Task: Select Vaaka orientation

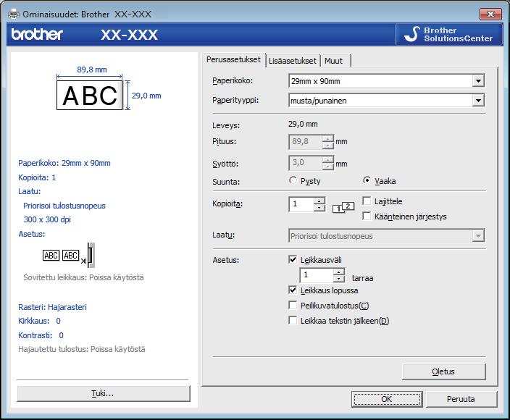Action: click(367, 180)
